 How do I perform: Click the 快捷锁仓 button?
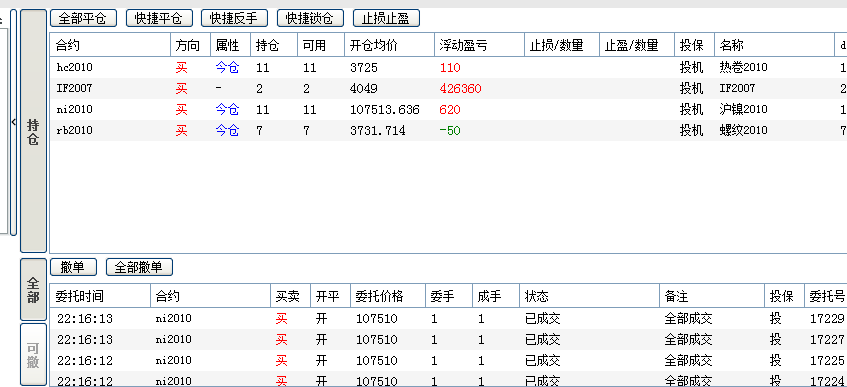tap(311, 18)
